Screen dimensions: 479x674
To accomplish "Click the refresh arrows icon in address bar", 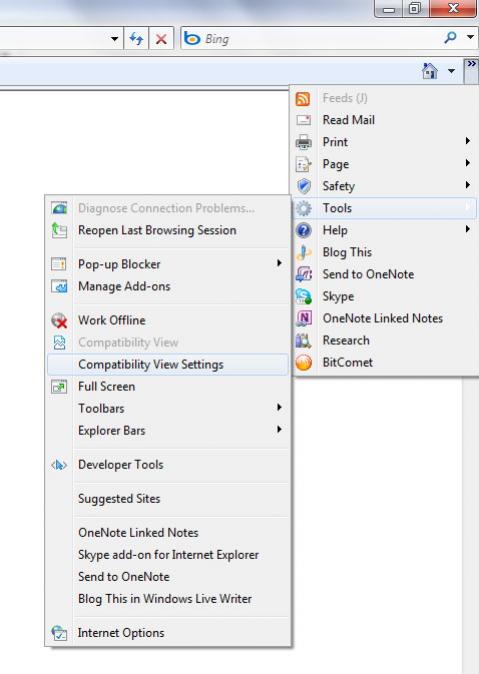I will tap(136, 39).
